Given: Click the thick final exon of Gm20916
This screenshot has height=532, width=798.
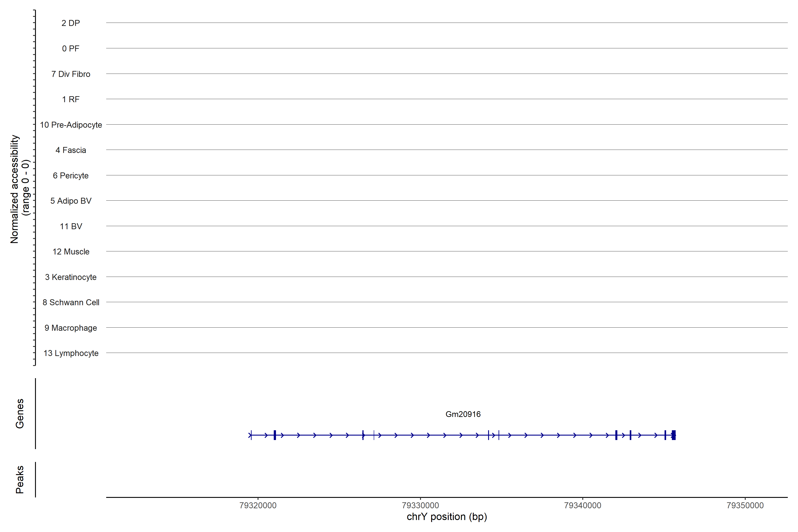Looking at the screenshot, I should 674,435.
